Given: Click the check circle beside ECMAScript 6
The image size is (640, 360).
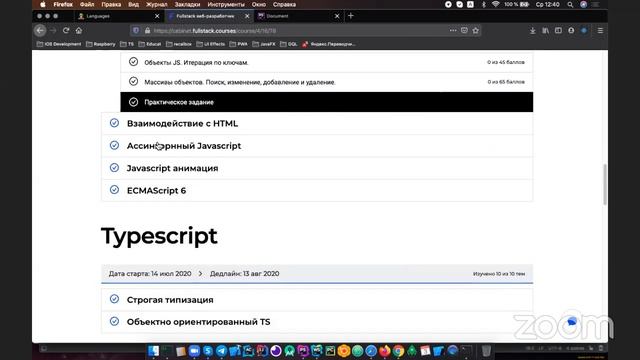Looking at the screenshot, I should pyautogui.click(x=114, y=190).
